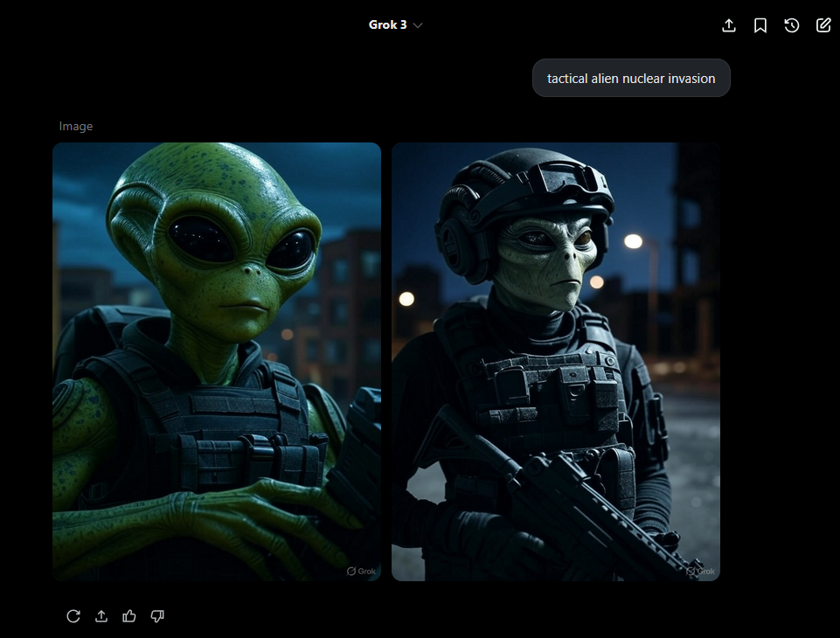Open chat history with the clock icon

click(792, 25)
